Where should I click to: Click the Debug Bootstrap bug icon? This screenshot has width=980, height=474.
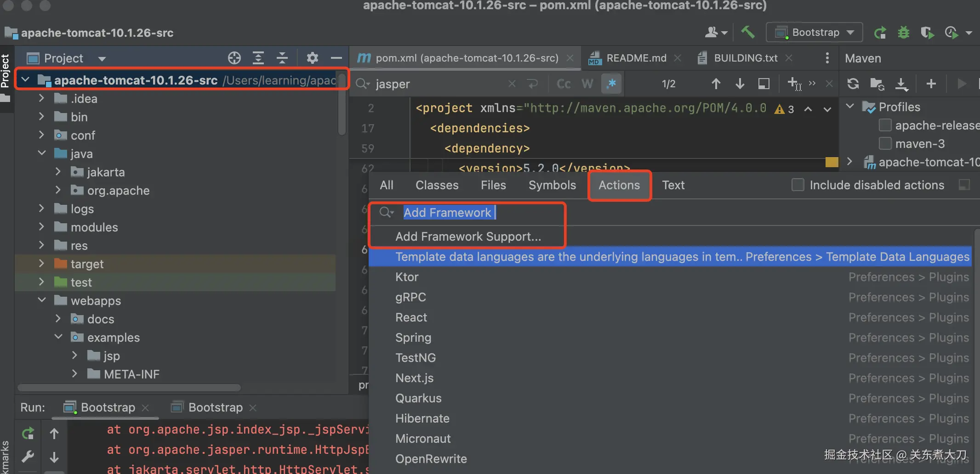pos(904,33)
